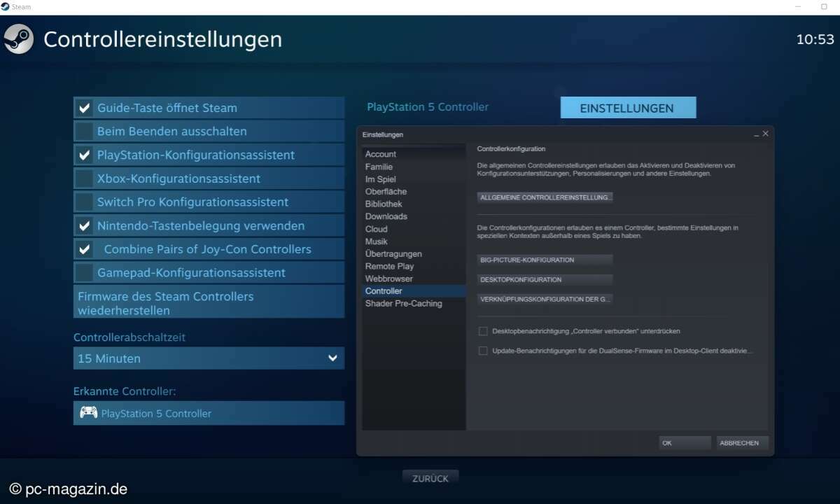Toggle PlayStation-Konfigurationsassistent checkbox
840x504 pixels.
[84, 155]
